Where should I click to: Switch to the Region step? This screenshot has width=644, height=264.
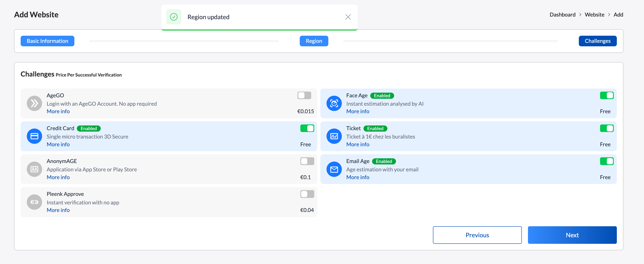pos(314,41)
